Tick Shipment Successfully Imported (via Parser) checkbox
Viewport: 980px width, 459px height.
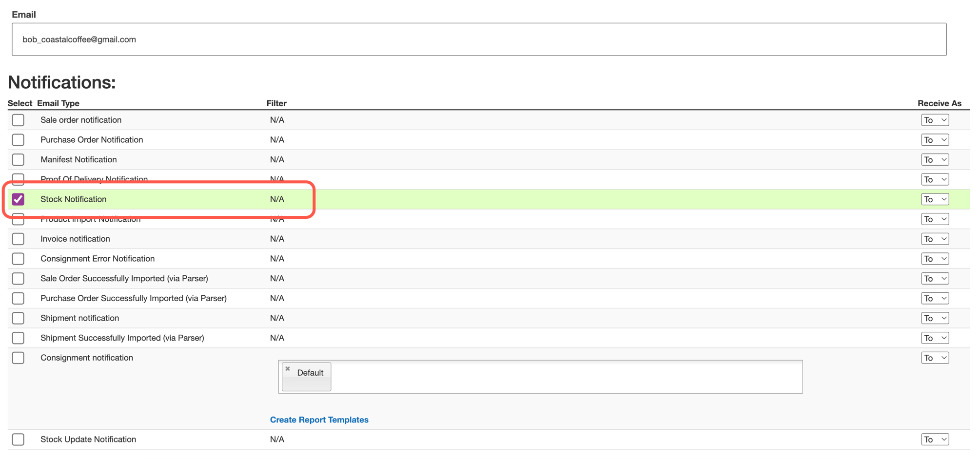(x=18, y=338)
